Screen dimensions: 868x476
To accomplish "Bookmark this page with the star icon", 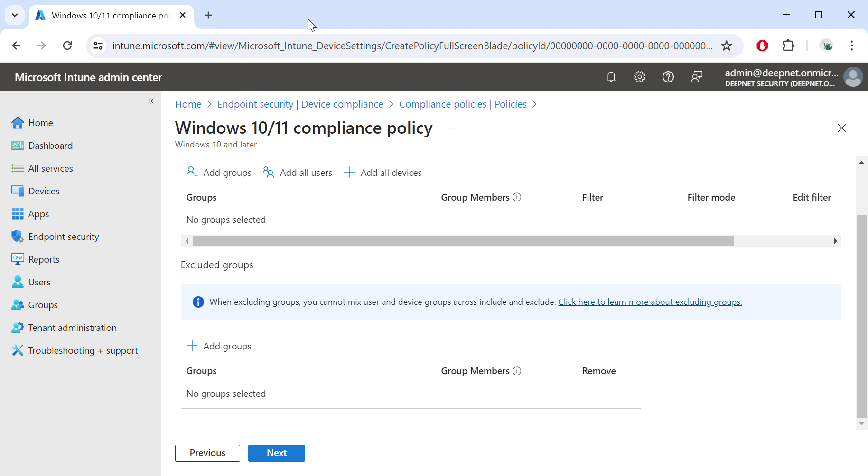I will tap(727, 46).
